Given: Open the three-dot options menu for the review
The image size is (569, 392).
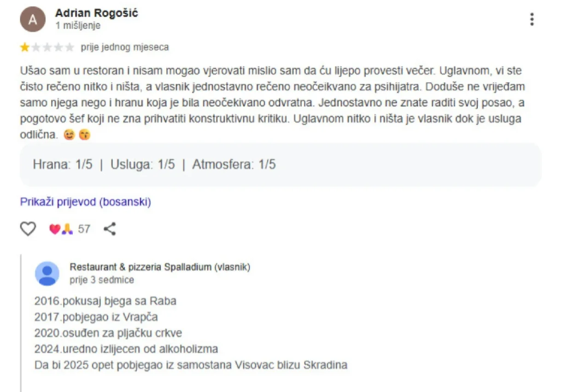Looking at the screenshot, I should tap(532, 19).
